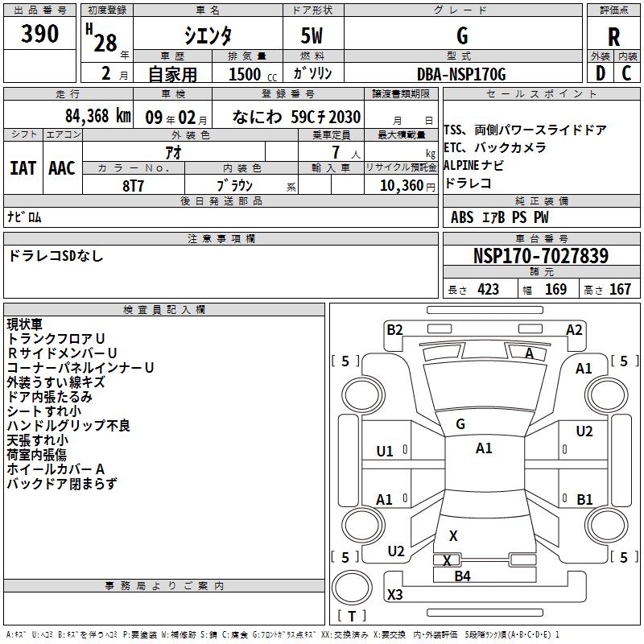This screenshot has width=644, height=644.
Task: Click the color number 8T7
Action: point(133,186)
